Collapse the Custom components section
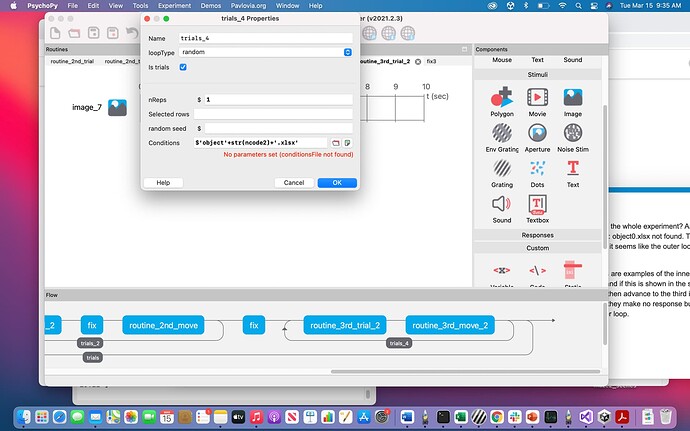The image size is (690, 431). 537,248
